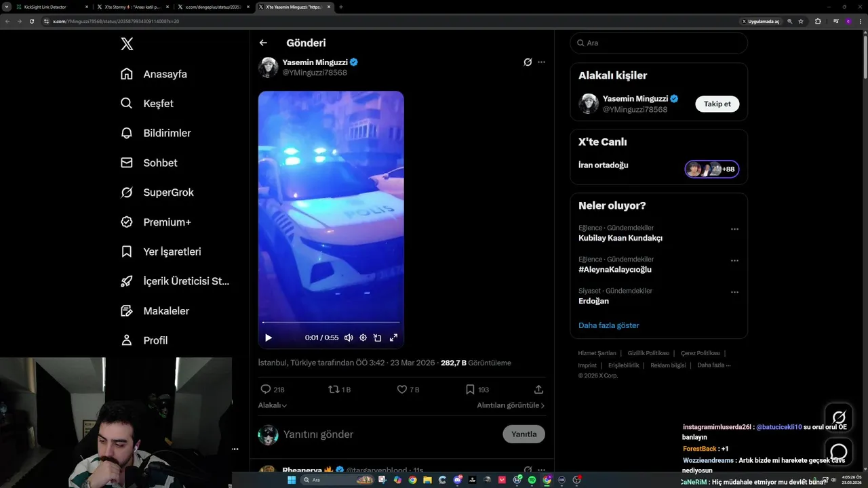Open Alıntıları görüntüle link
This screenshot has height=488, width=868.
511,405
